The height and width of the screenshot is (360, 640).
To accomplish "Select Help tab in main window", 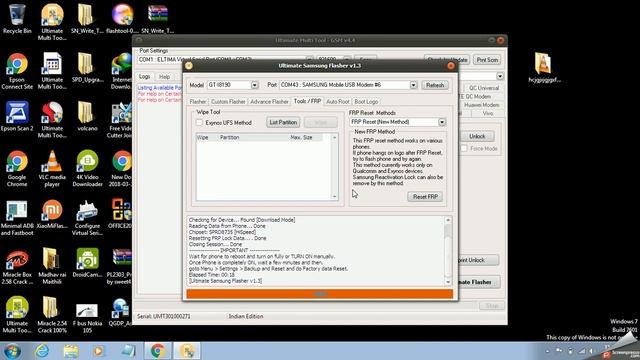I will (x=164, y=77).
